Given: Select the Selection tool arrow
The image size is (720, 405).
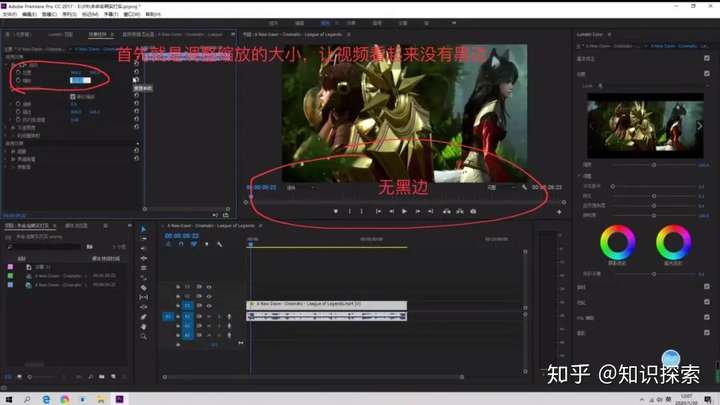Looking at the screenshot, I should (x=143, y=229).
